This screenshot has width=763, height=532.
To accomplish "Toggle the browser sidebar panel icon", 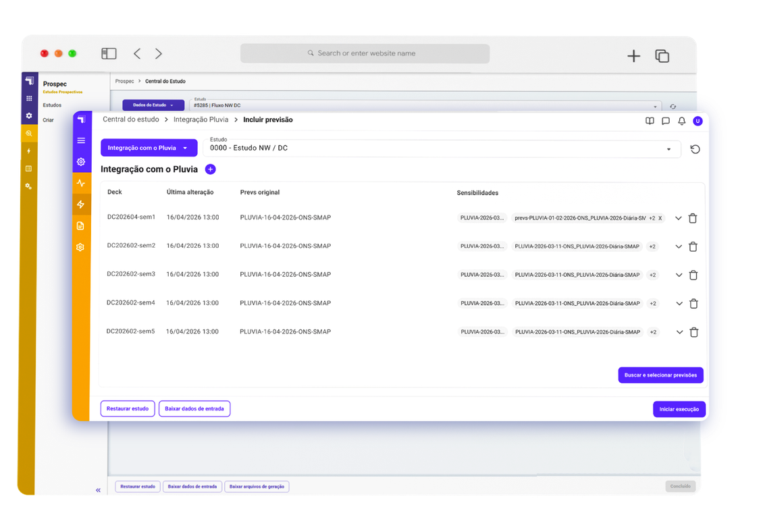I will tap(109, 53).
